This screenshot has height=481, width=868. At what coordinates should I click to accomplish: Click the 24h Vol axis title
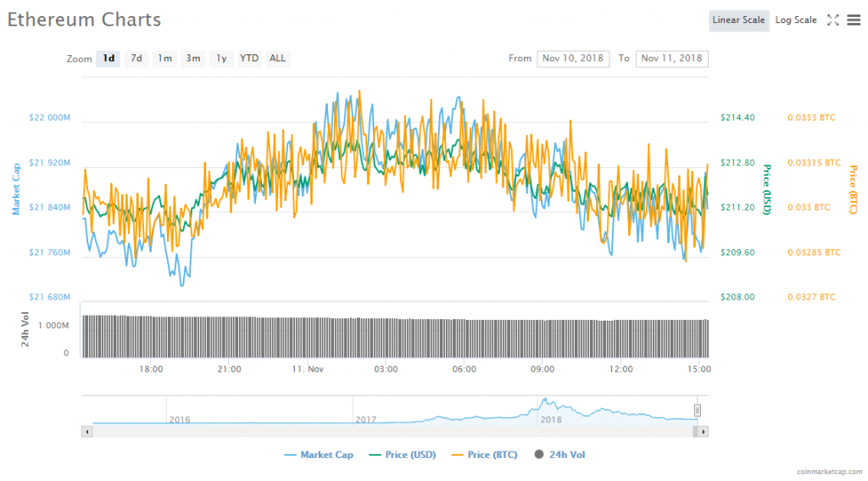click(25, 329)
